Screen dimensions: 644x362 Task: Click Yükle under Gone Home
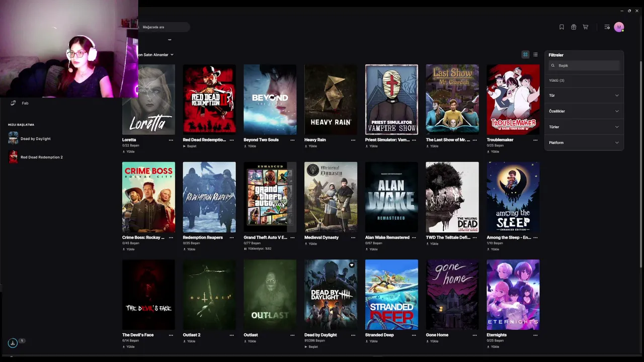point(432,341)
